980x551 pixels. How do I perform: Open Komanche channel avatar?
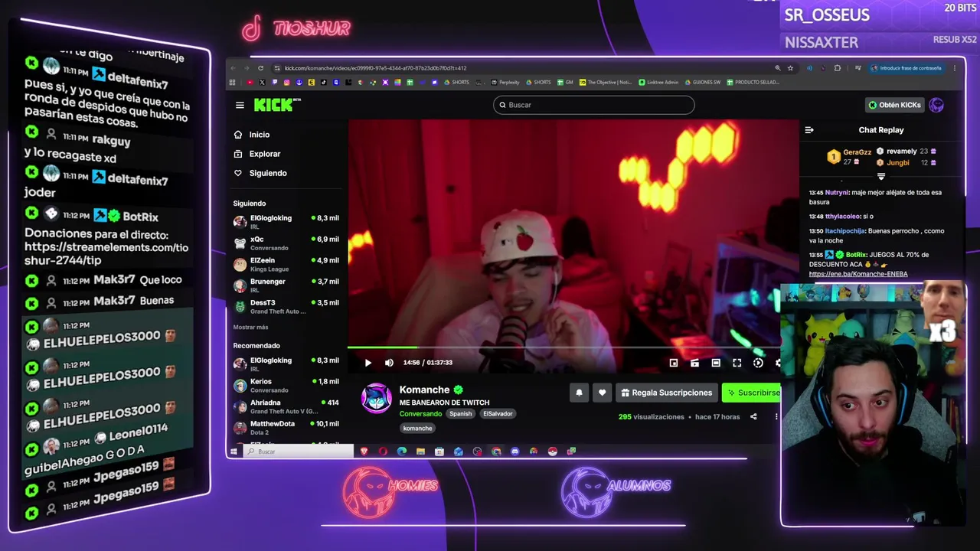pyautogui.click(x=377, y=399)
